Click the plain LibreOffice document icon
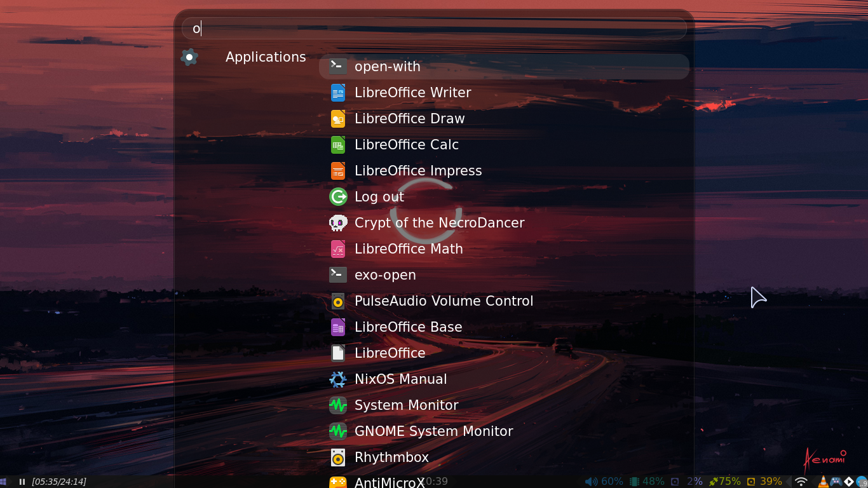Viewport: 868px width, 488px height. point(338,353)
